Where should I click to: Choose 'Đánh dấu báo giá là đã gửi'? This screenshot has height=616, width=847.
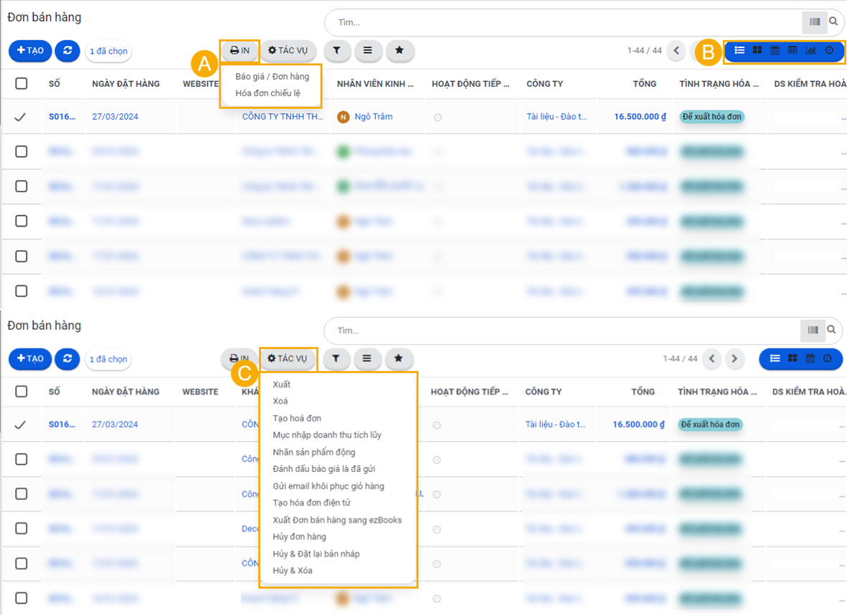(x=324, y=469)
